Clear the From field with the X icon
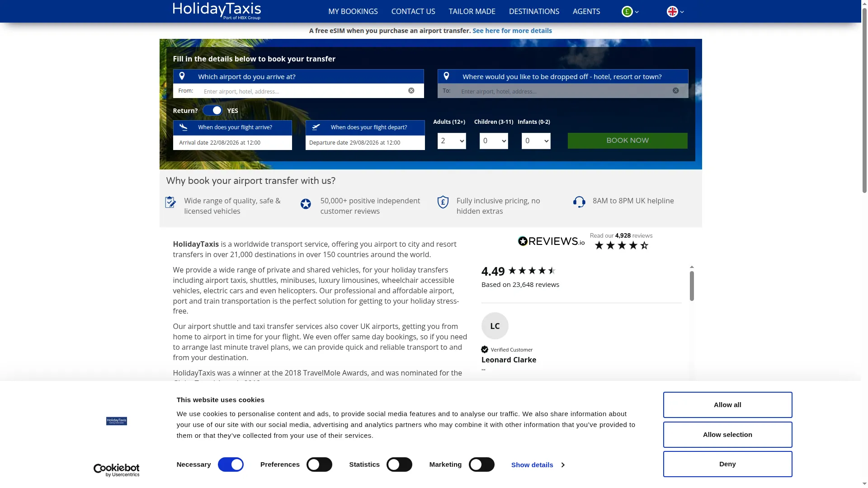 point(411,91)
